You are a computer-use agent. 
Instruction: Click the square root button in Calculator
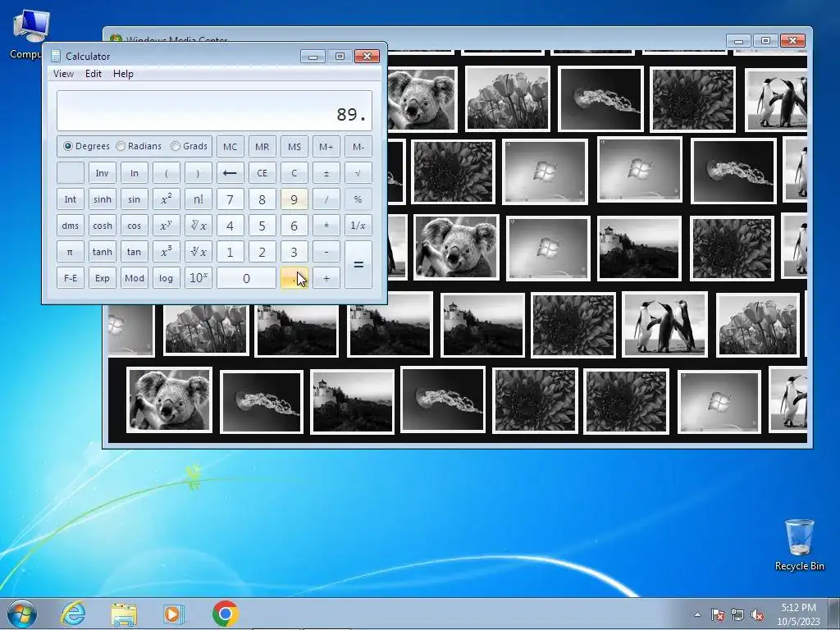pyautogui.click(x=358, y=173)
